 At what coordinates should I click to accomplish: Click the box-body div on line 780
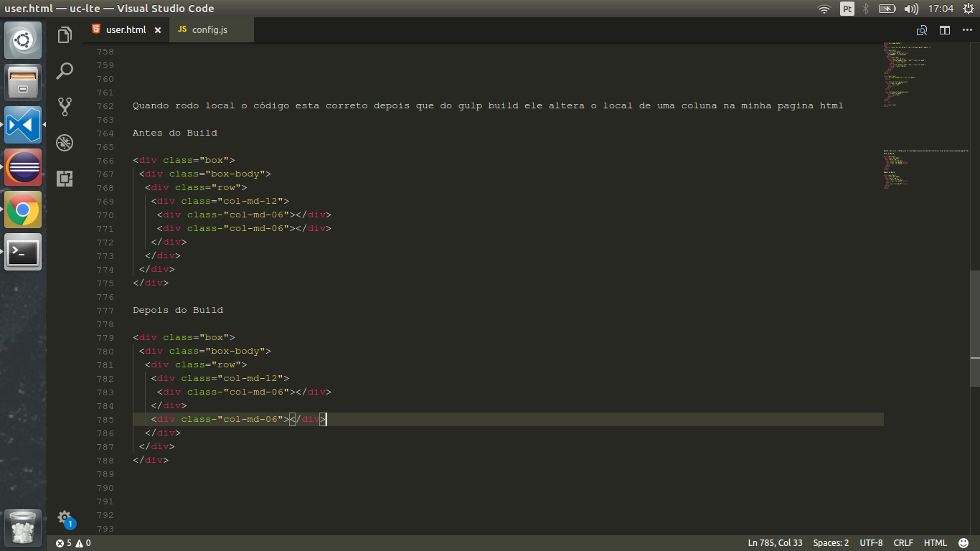[205, 351]
